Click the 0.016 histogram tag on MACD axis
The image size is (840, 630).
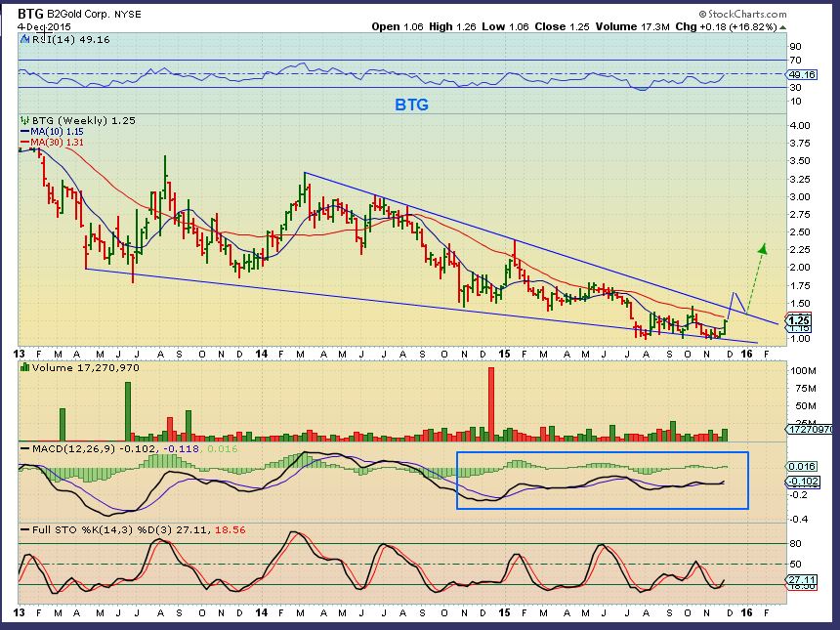tap(802, 467)
